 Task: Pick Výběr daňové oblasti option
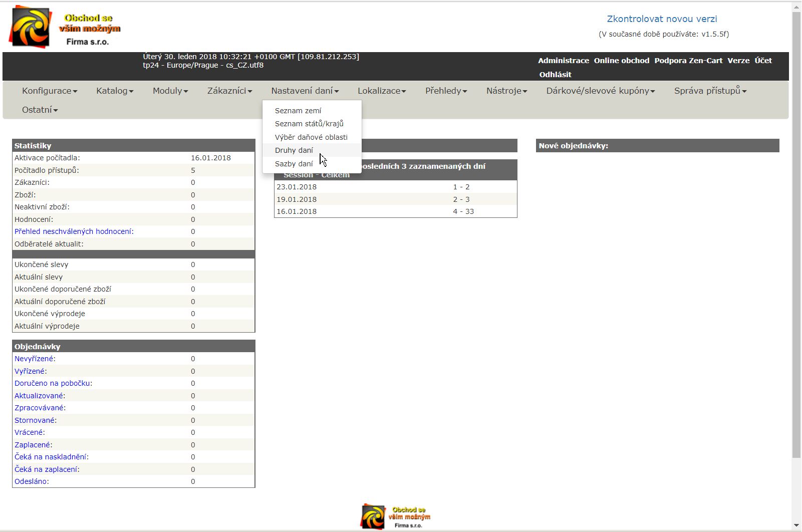tap(311, 137)
